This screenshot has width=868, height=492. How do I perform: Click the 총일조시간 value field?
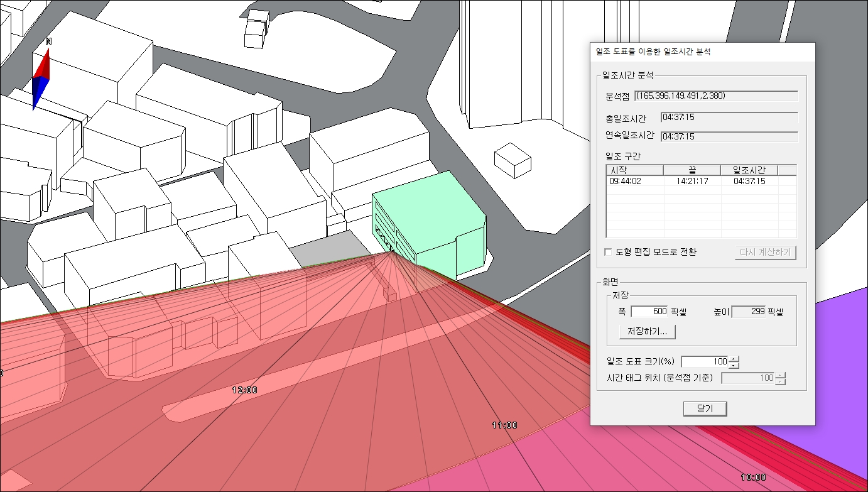[729, 118]
